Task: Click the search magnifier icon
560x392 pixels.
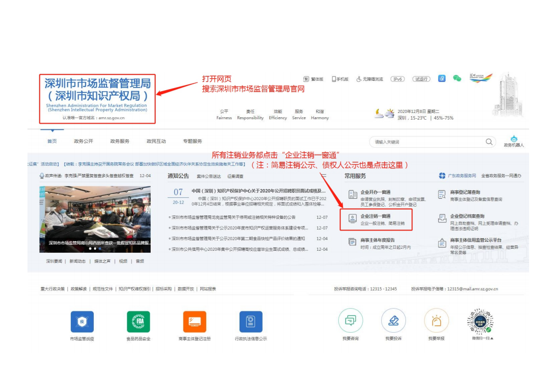Action: [489, 141]
